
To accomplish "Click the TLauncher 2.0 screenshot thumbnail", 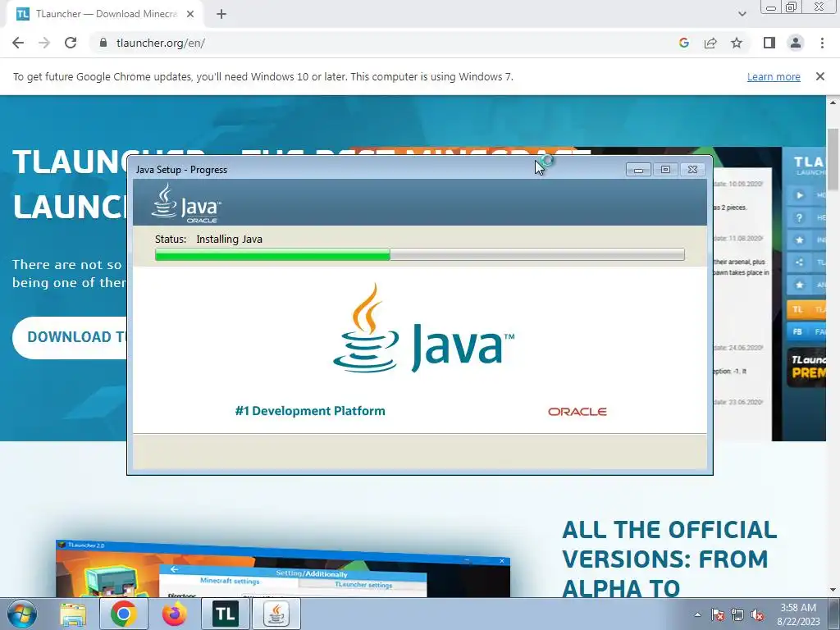I will 282,569.
